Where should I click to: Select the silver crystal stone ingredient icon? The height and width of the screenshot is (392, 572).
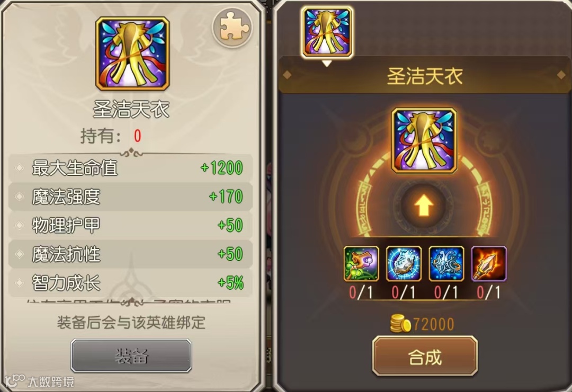[404, 263]
